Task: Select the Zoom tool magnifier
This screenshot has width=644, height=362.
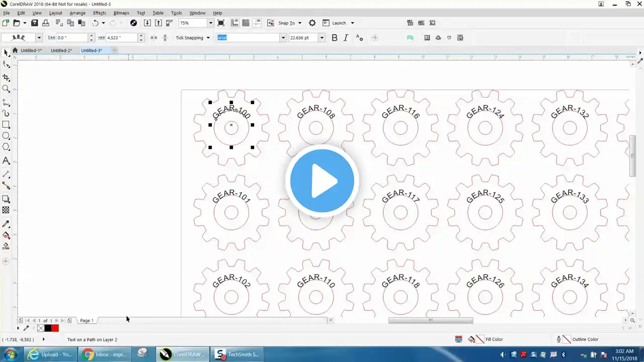Action: coord(6,89)
